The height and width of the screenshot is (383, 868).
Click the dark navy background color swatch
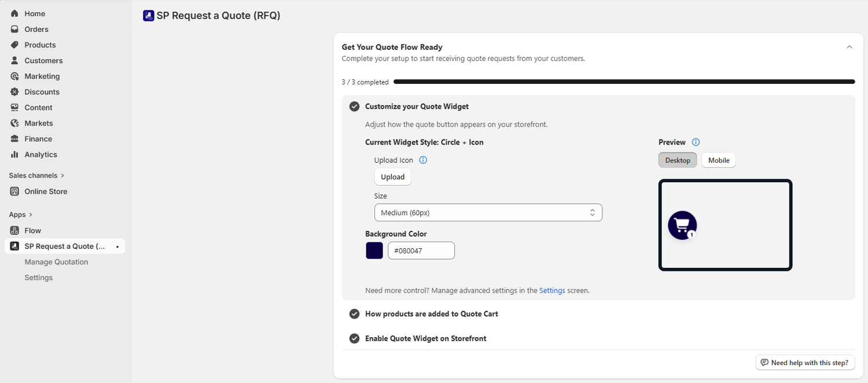click(374, 251)
